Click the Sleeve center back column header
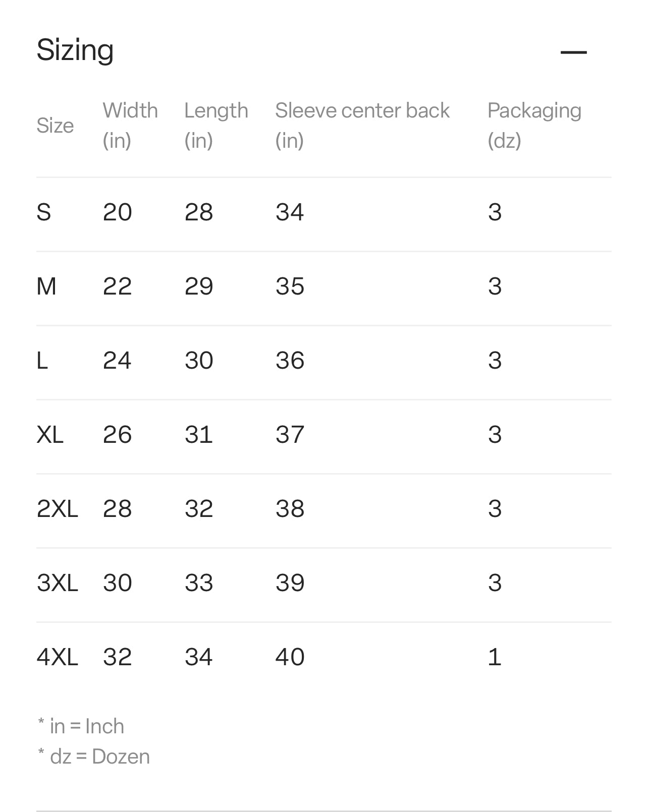 [x=362, y=125]
